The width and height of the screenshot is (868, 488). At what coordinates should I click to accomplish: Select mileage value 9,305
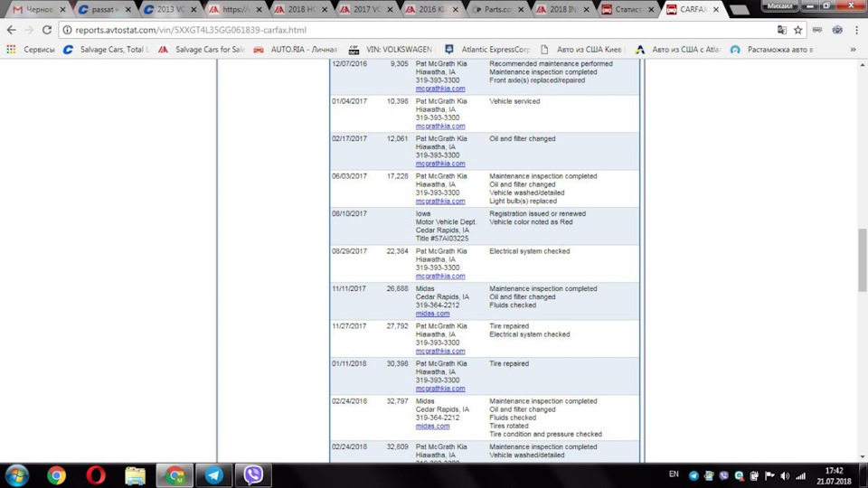click(399, 63)
